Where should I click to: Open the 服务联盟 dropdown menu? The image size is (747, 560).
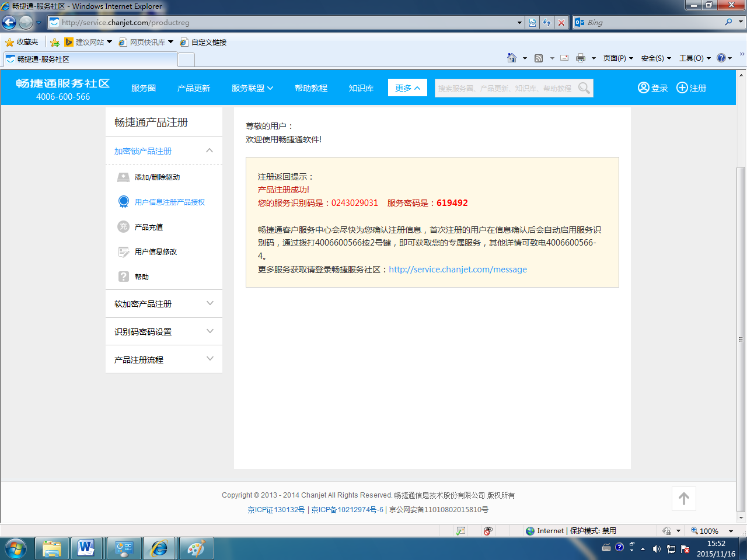coord(252,88)
